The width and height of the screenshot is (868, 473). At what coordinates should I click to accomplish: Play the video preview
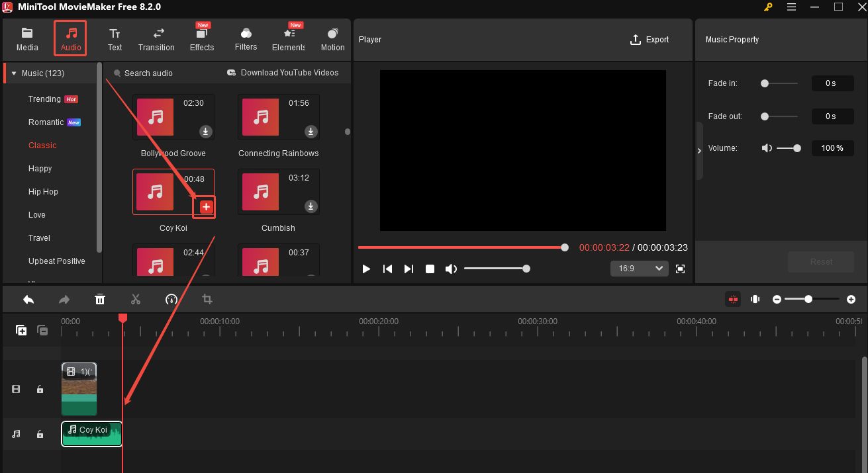[366, 269]
